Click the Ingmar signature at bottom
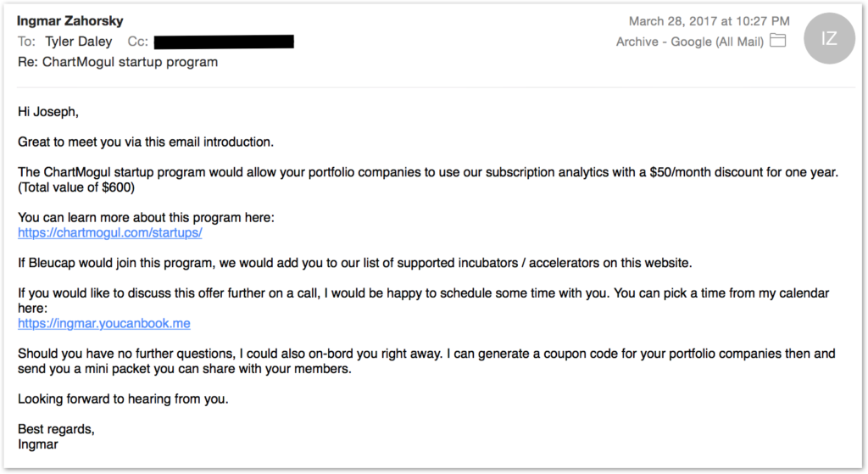 coord(37,444)
